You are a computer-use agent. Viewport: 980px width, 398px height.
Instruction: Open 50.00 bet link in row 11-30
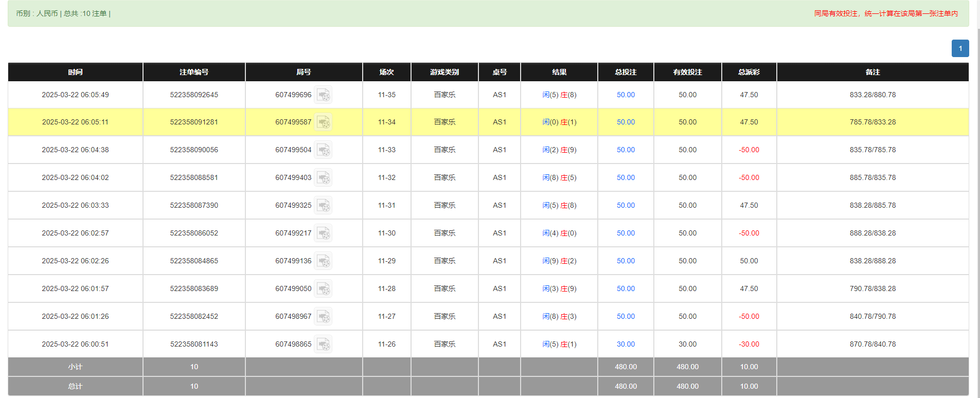[626, 233]
